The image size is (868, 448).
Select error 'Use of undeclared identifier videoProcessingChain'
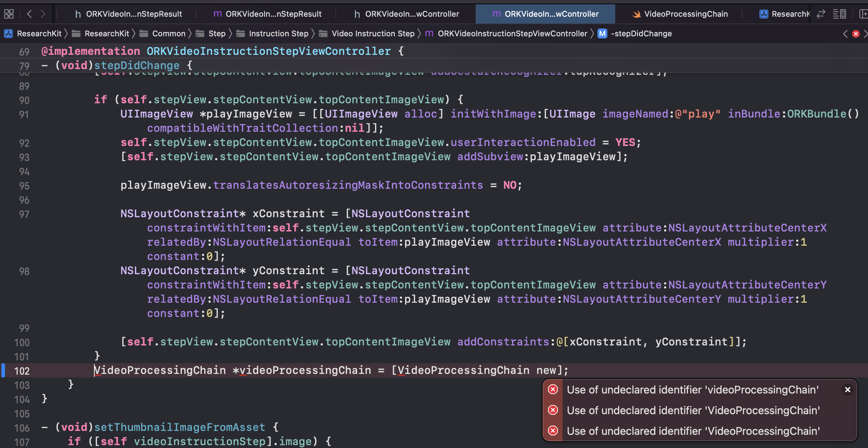pyautogui.click(x=692, y=390)
